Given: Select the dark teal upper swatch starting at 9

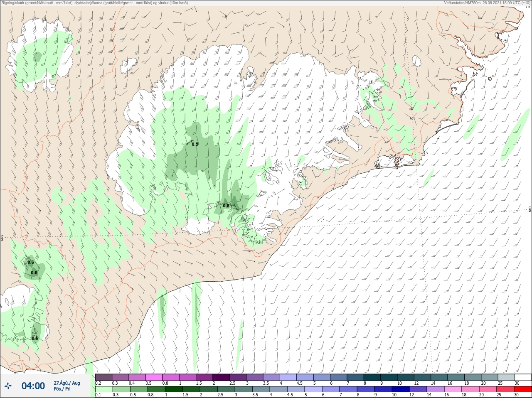Looking at the screenshot, I should (390, 378).
